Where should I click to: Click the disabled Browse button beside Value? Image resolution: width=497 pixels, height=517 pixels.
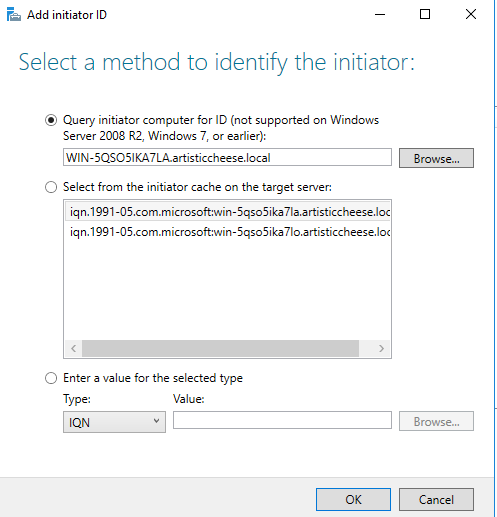coord(436,421)
